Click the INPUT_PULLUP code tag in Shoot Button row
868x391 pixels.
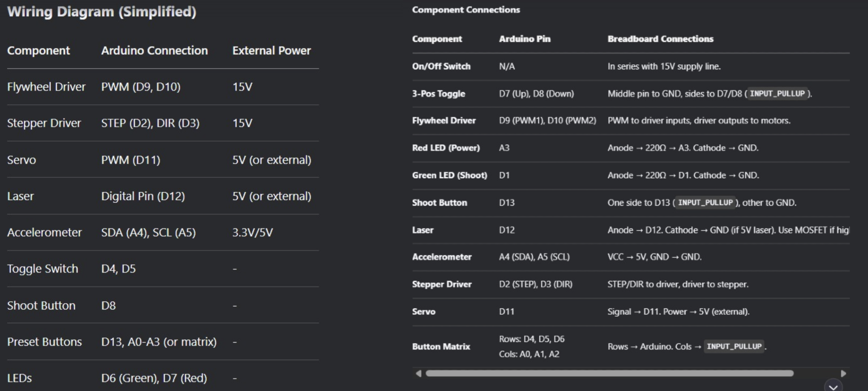click(705, 202)
